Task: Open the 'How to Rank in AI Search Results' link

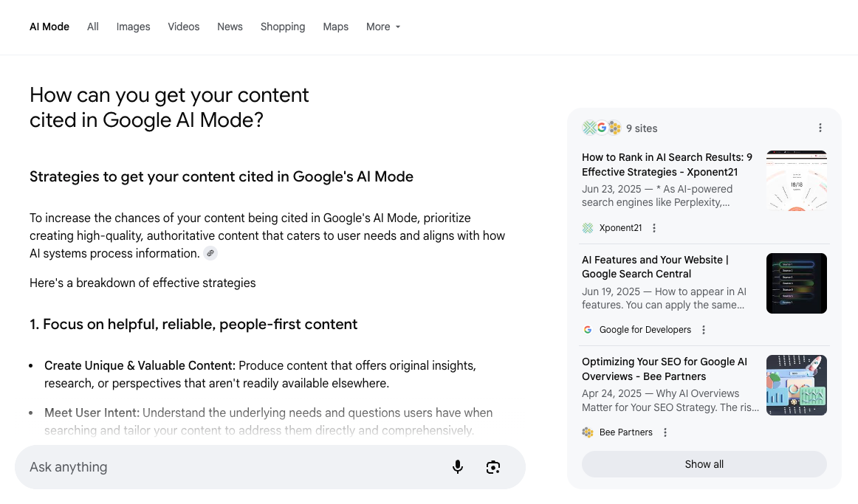Action: (x=667, y=165)
